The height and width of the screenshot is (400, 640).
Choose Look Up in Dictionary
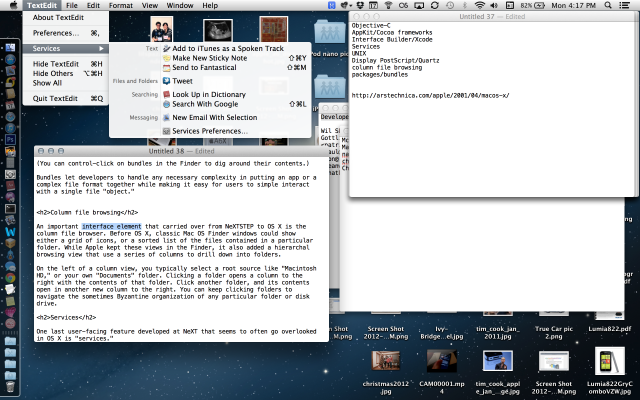click(235, 94)
